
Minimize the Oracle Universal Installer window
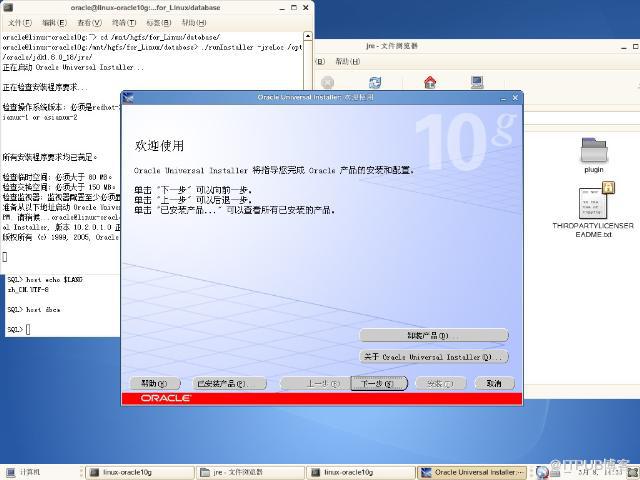point(503,98)
